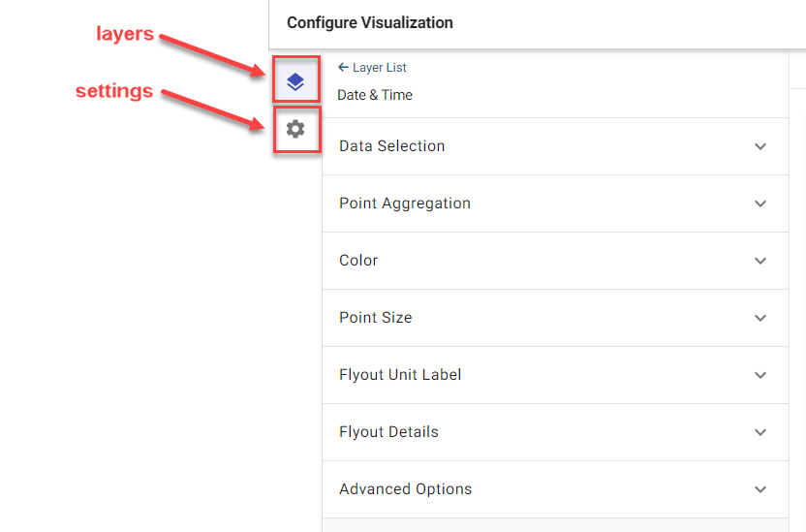Go back via the Layer List link

[380, 67]
